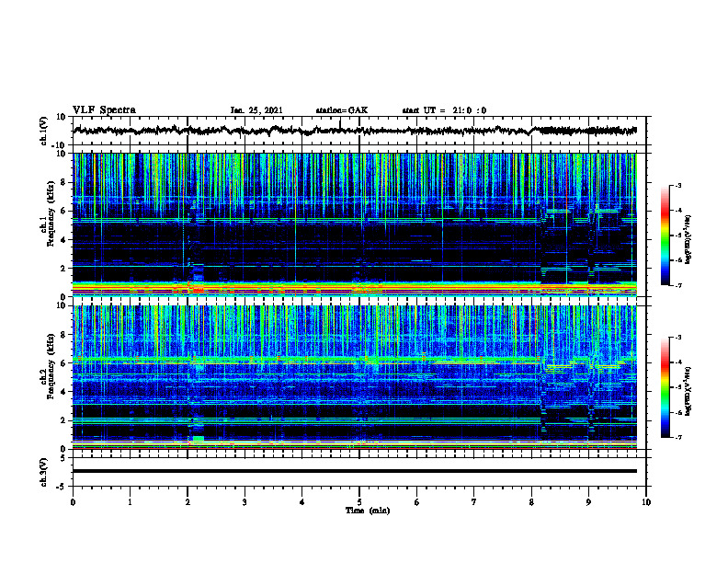Click the "station=GAK" header label

click(342, 110)
